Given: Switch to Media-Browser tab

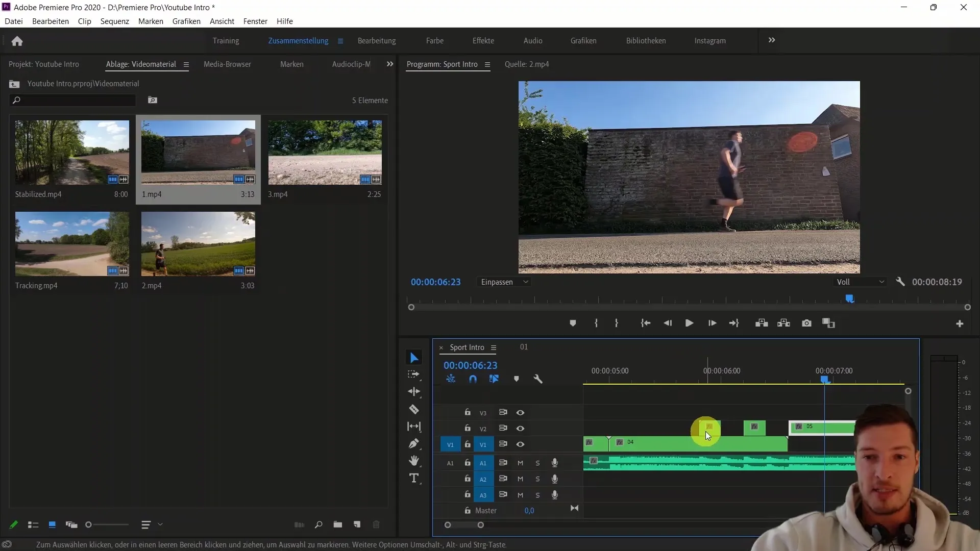Looking at the screenshot, I should pos(227,64).
